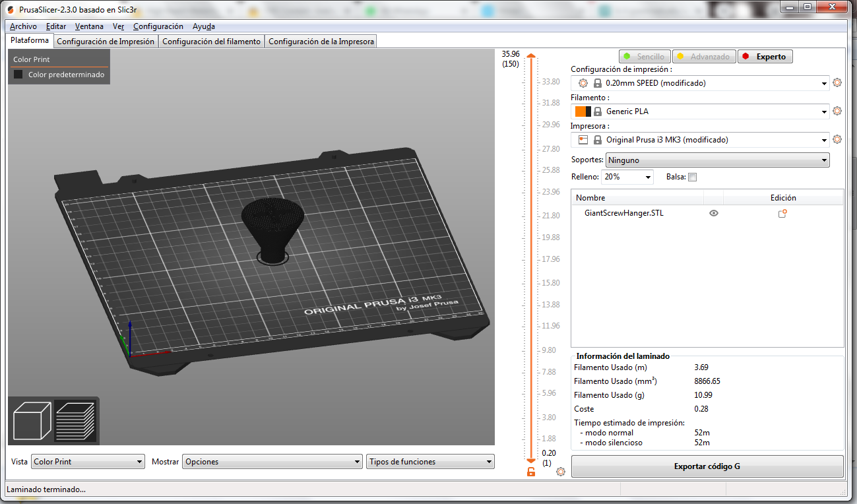The width and height of the screenshot is (857, 504).
Task: Open the Vista Color Print dropdown
Action: click(88, 462)
